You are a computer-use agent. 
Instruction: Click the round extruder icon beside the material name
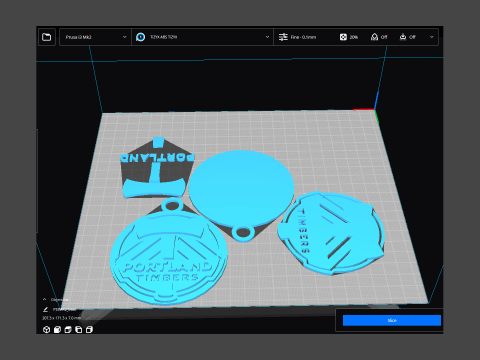(140, 37)
